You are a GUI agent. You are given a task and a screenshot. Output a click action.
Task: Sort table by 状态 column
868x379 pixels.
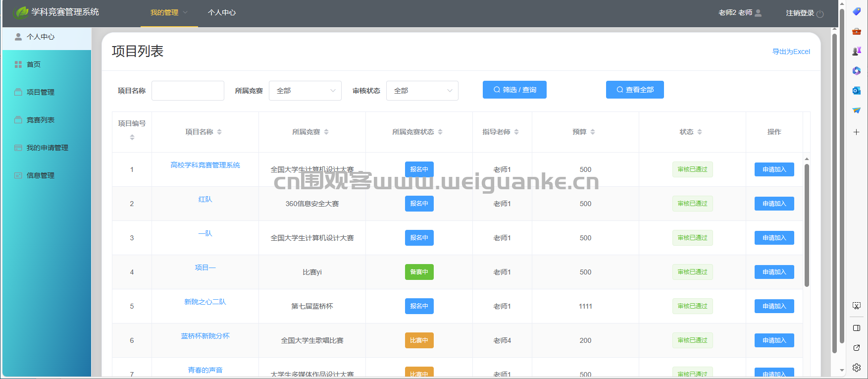coord(700,132)
